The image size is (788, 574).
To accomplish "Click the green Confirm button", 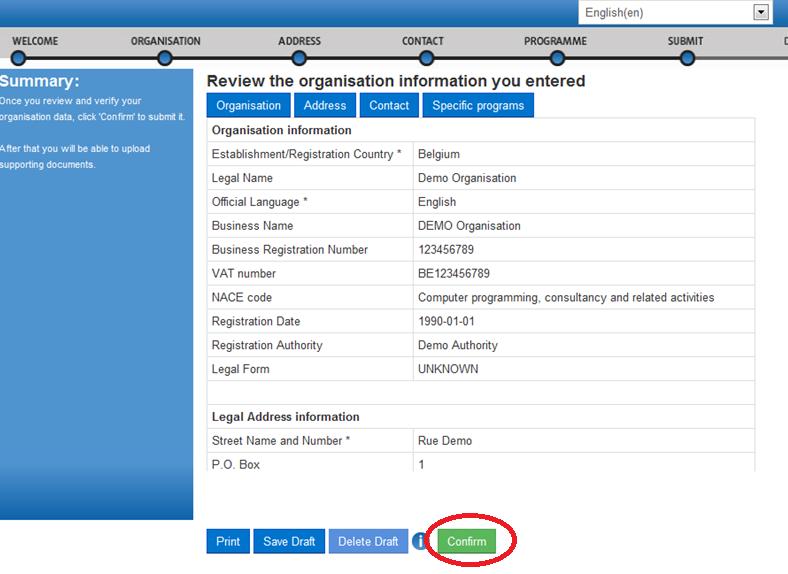I will [466, 541].
